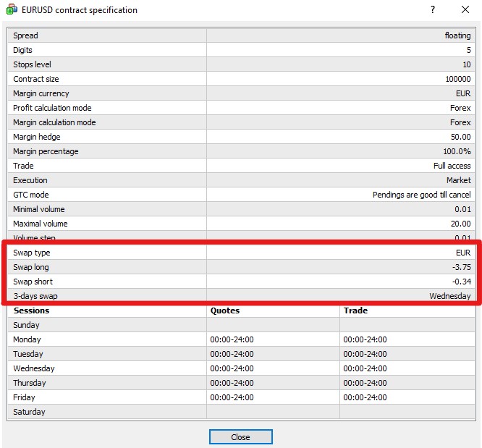
Task: Click the Close button at the bottom
Action: click(240, 436)
